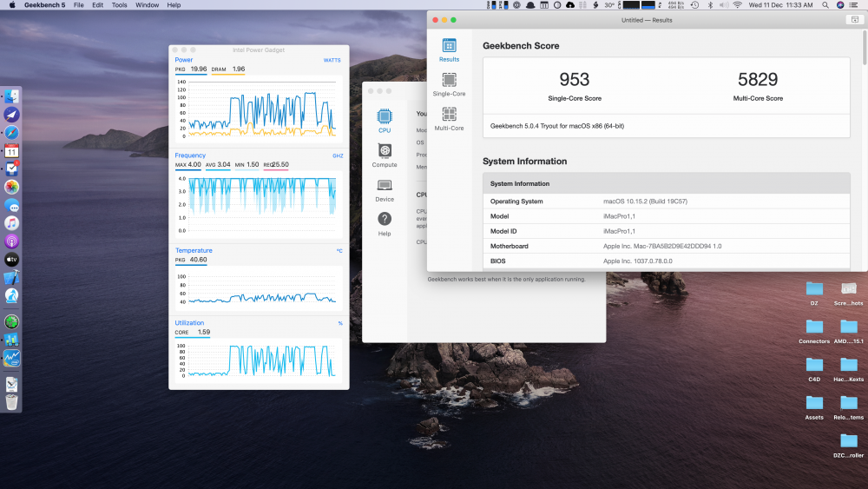This screenshot has height=489, width=868.
Task: Open Siri from the menu bar
Action: coord(840,5)
